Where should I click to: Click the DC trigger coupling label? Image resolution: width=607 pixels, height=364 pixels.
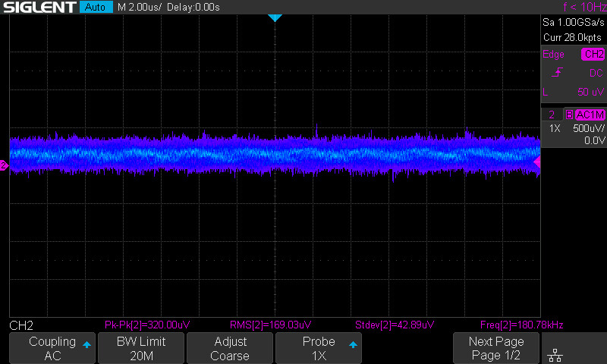click(x=596, y=73)
